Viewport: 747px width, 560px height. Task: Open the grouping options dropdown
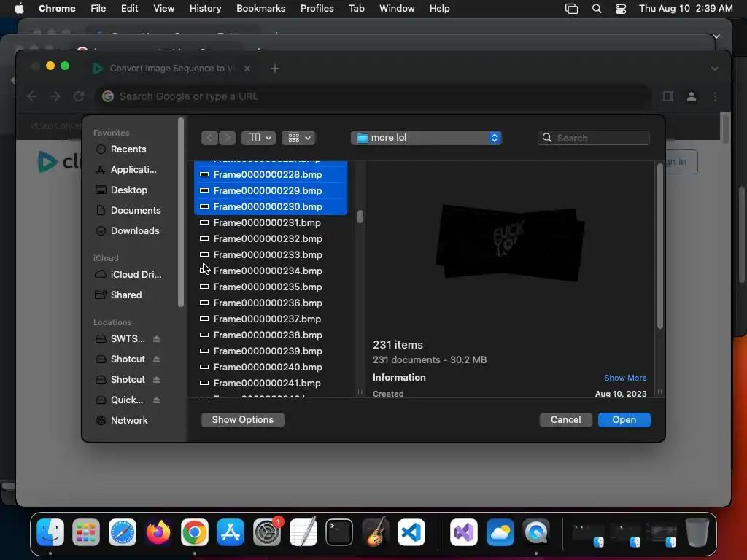coord(298,138)
